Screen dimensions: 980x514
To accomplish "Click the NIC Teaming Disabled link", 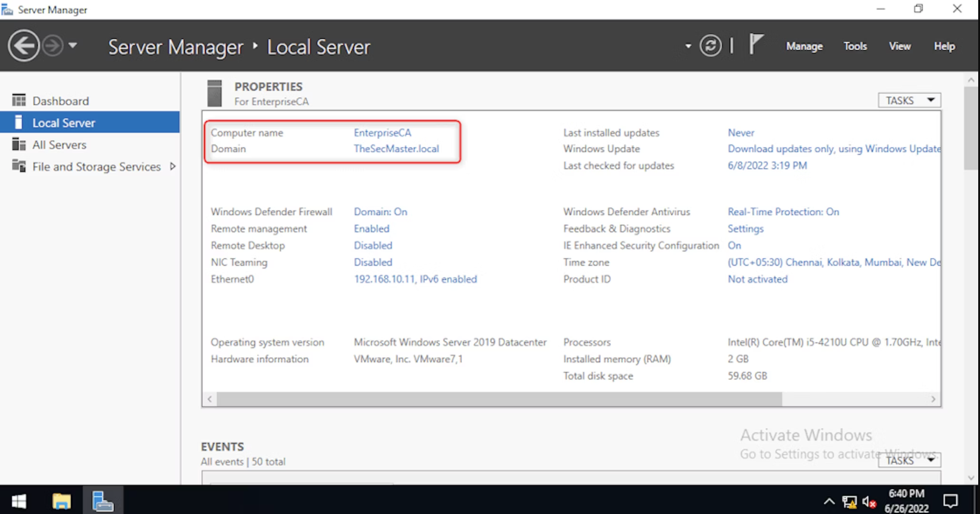I will click(373, 262).
